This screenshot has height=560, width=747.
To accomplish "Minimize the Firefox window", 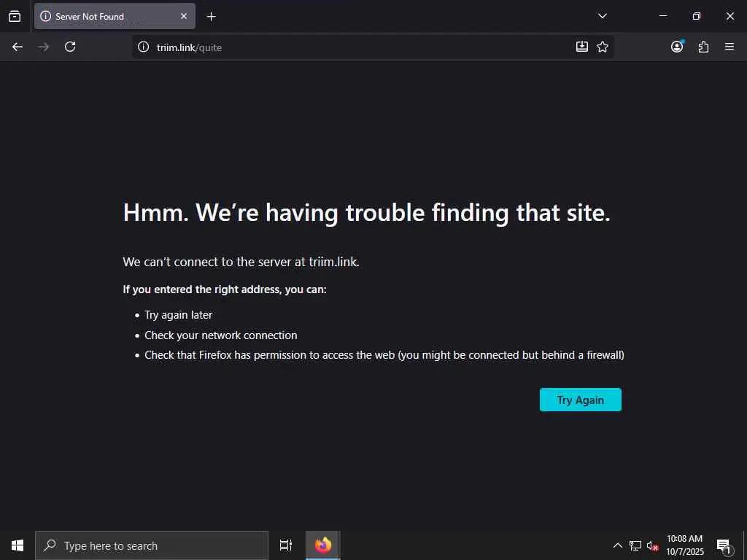I will click(x=662, y=16).
